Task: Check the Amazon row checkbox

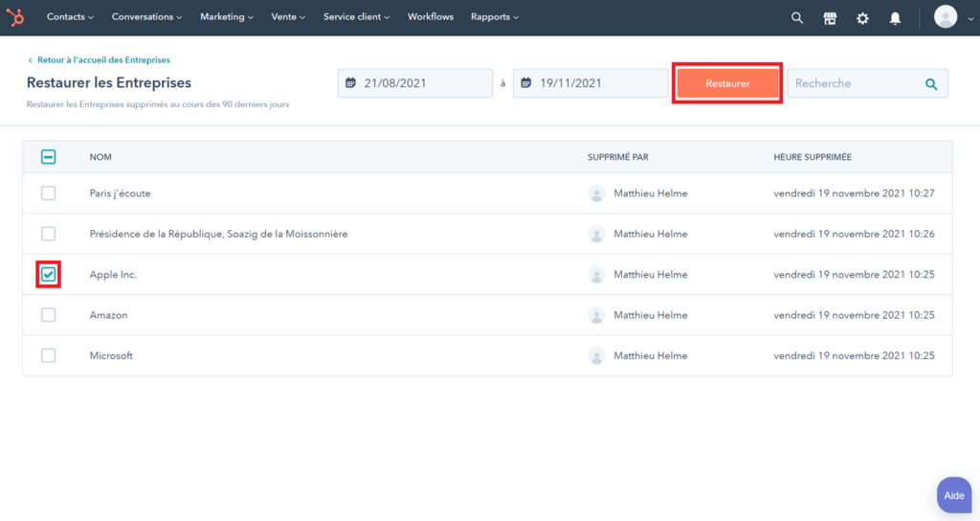Action: point(48,315)
